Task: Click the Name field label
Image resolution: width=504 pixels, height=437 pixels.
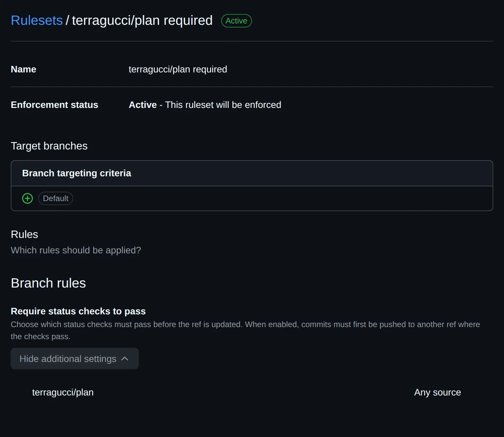Action: 23,69
